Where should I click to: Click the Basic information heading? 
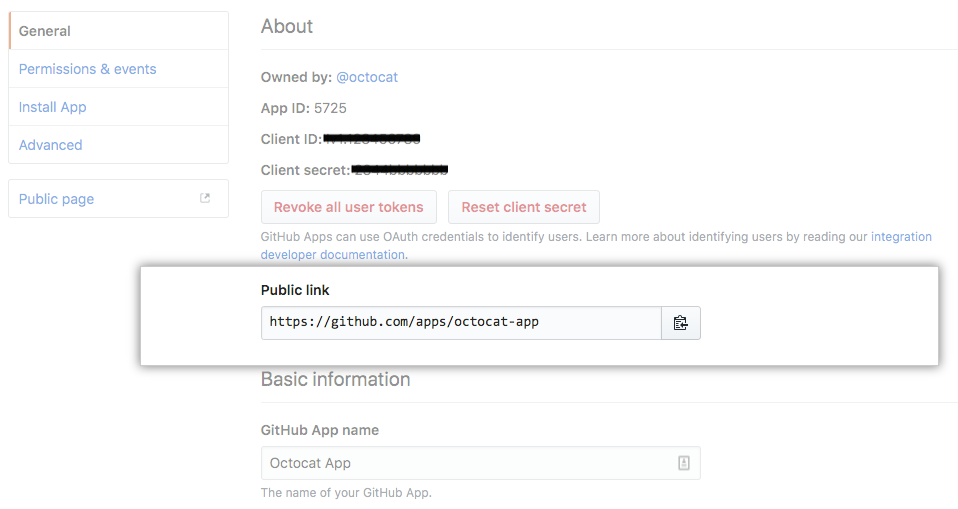click(x=335, y=379)
